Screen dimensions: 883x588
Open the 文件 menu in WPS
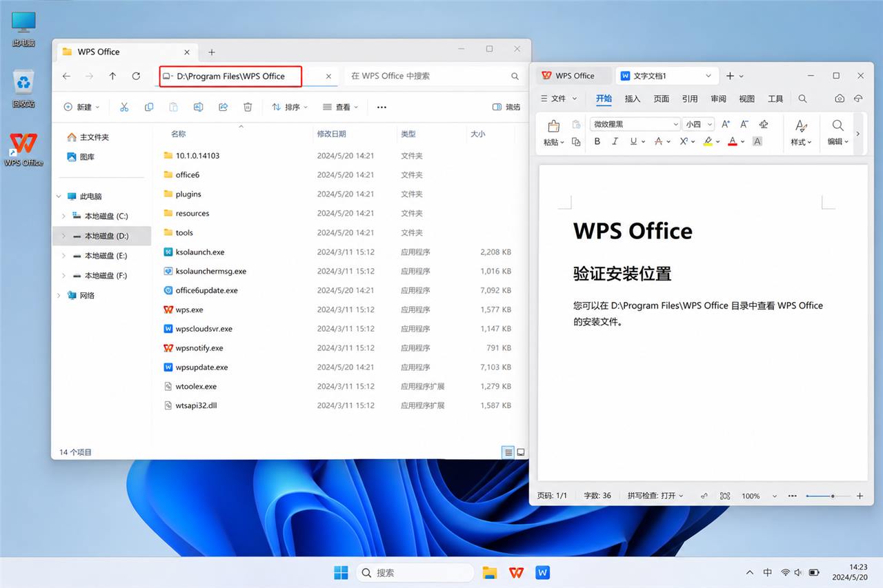pyautogui.click(x=558, y=99)
